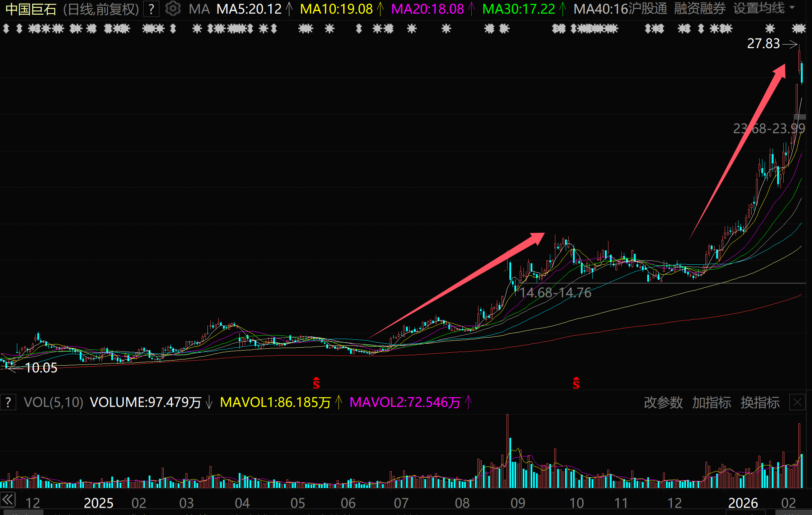Open the MA indicator gear settings
The width and height of the screenshot is (812, 515).
click(173, 9)
